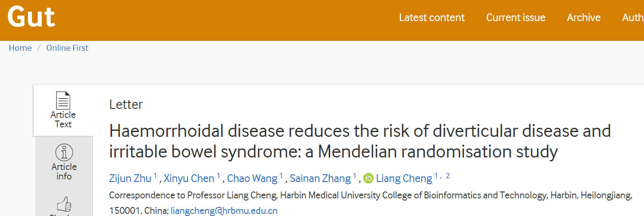Open the Authors menu item
Image resolution: width=644 pixels, height=216 pixels.
633,18
